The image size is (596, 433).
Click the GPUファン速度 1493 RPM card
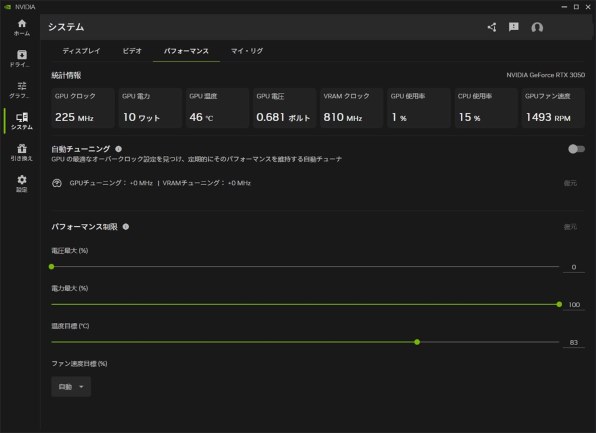tap(553, 108)
